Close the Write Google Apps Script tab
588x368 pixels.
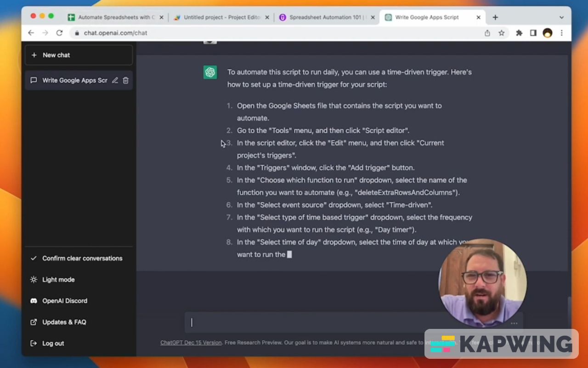tap(478, 17)
